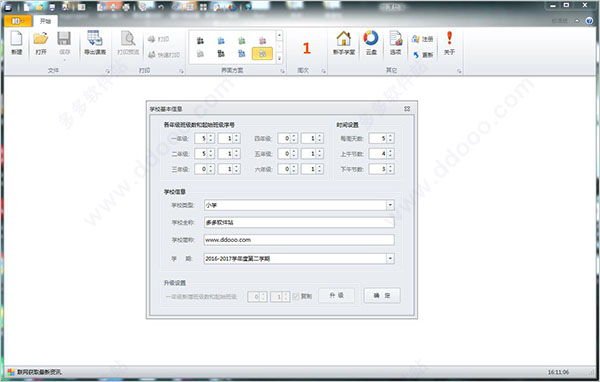The height and width of the screenshot is (382, 600).
Task: Click the 新建 new file icon
Action: point(16,43)
